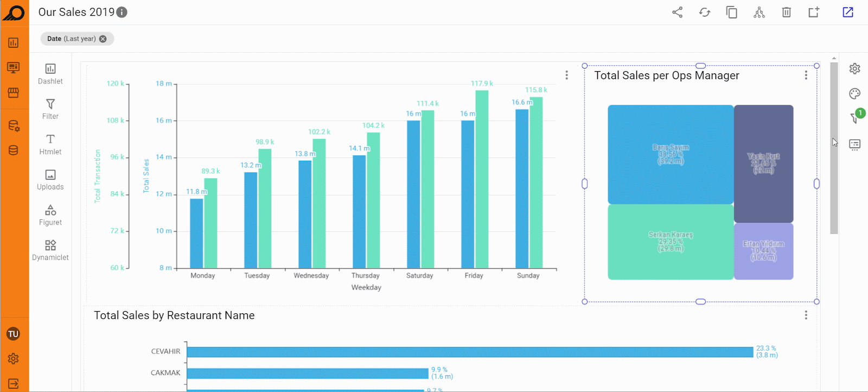Click the export with plus icon
This screenshot has width=868, height=392.
pyautogui.click(x=814, y=12)
